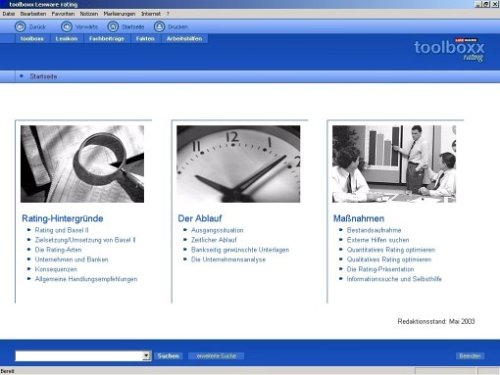Viewport: 500px width, 375px height.
Task: Open the Datei menu
Action: 9,14
